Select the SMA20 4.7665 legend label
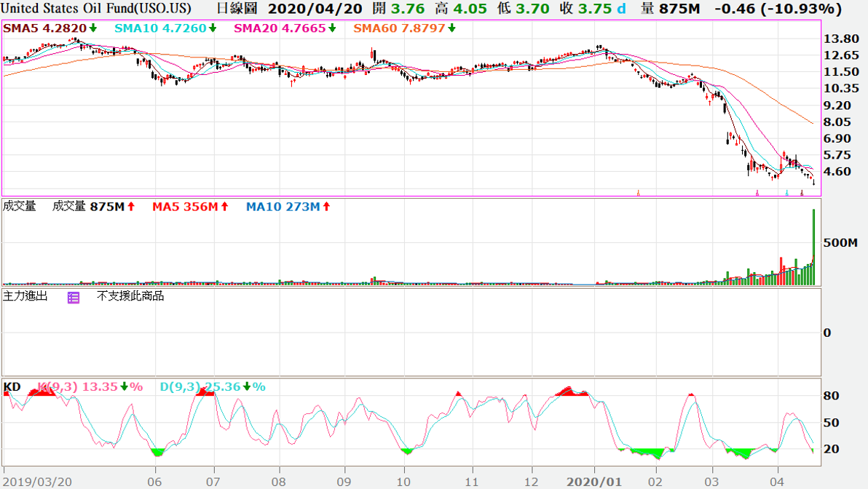The height and width of the screenshot is (489, 868). (x=284, y=28)
